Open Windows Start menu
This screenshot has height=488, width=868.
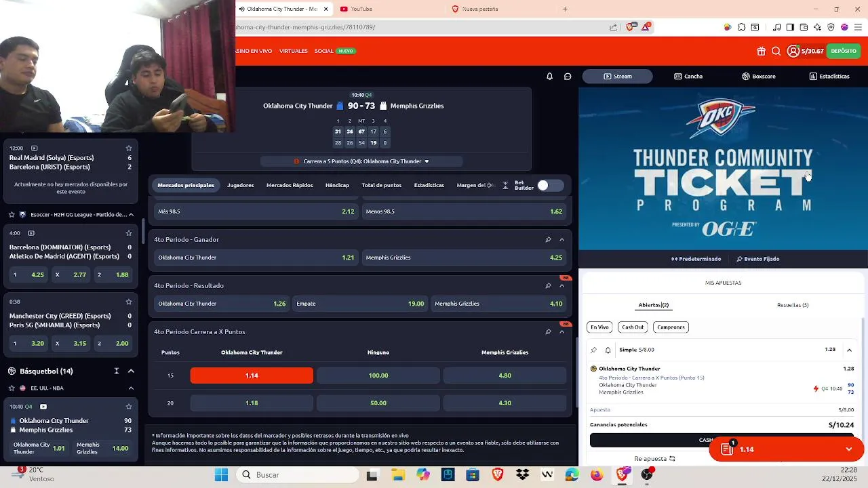coord(221,475)
